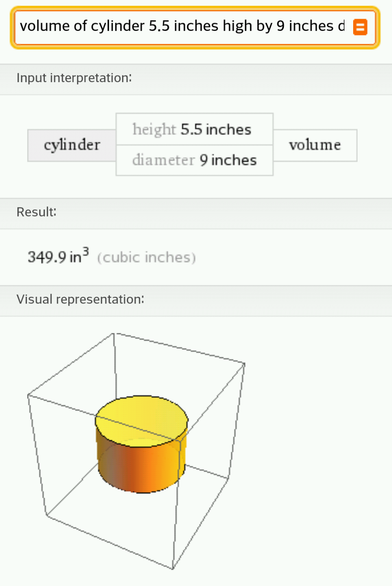
Task: Tap the "Visual representation:" section header
Action: [x=80, y=300]
